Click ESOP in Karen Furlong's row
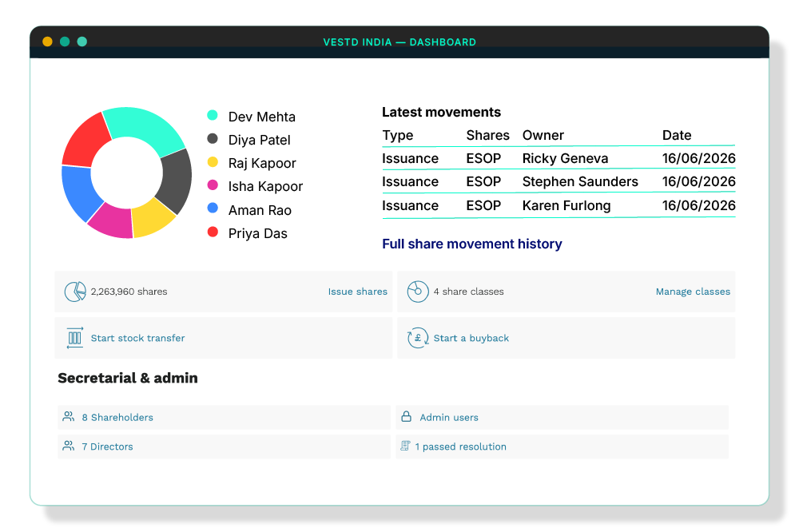 coord(483,205)
